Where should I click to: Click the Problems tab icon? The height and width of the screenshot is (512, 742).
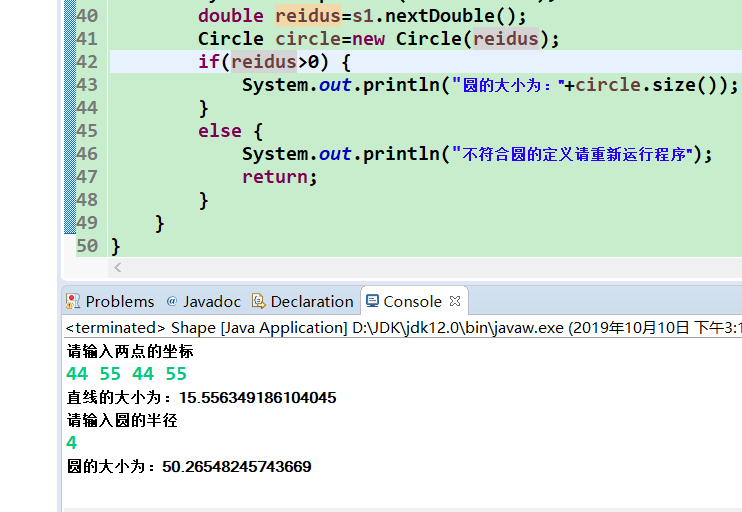tap(72, 301)
